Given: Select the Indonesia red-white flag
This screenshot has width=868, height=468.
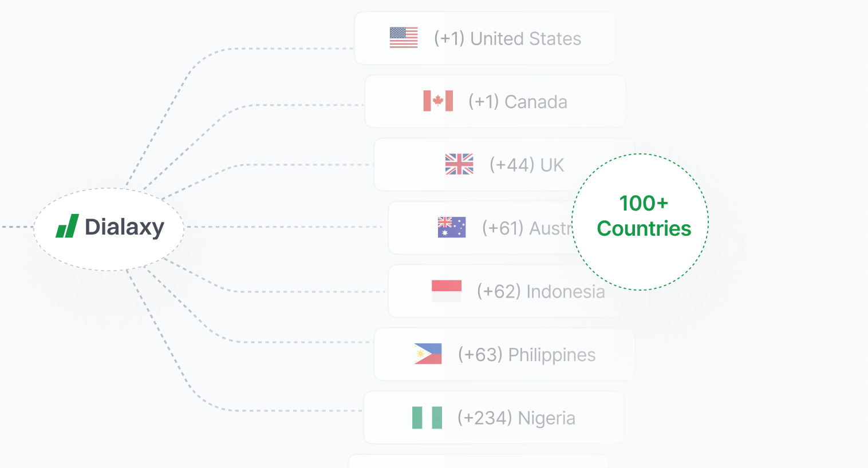Looking at the screenshot, I should click(447, 291).
